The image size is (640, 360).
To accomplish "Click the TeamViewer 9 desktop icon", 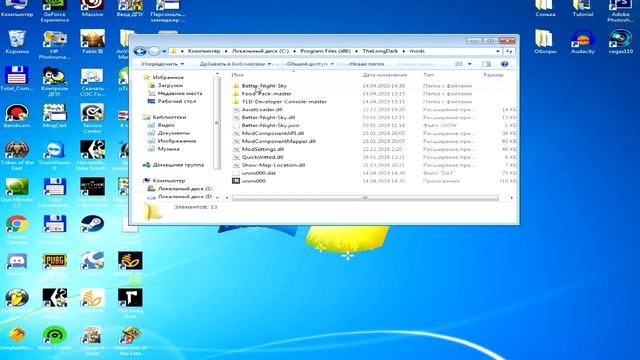I will 55,155.
